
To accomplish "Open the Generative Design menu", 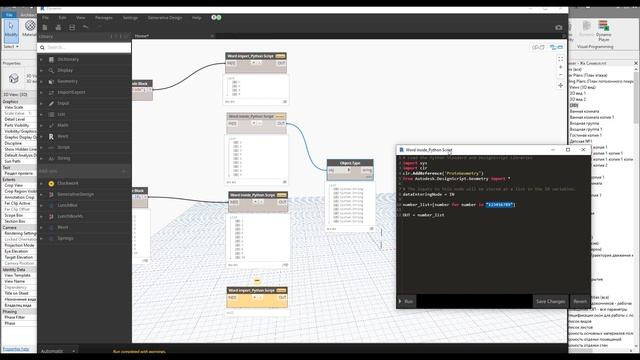I will tap(165, 18).
